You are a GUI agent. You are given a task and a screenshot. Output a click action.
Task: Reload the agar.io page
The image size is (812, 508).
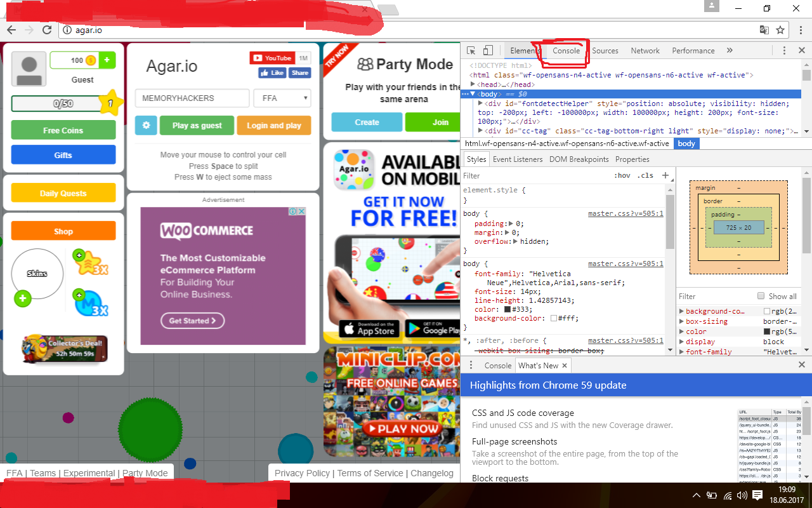[x=47, y=30]
